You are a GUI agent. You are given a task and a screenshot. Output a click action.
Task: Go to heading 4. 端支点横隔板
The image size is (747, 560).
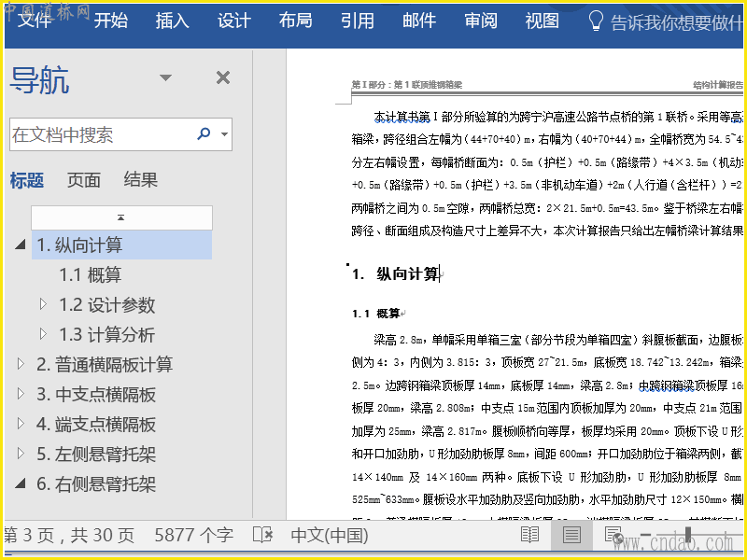click(x=96, y=425)
